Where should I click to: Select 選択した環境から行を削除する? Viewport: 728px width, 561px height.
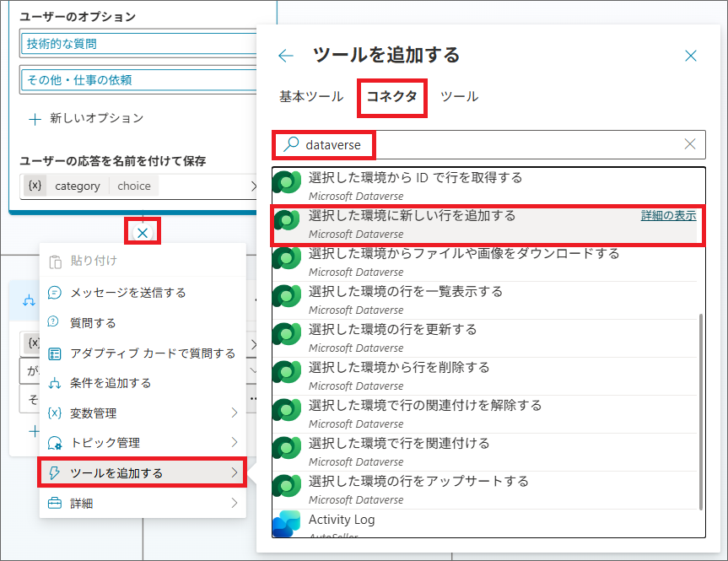point(485,376)
